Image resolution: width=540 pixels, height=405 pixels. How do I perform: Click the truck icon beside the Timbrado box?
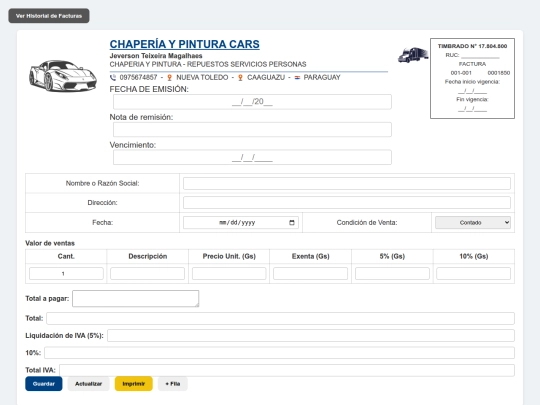point(413,55)
